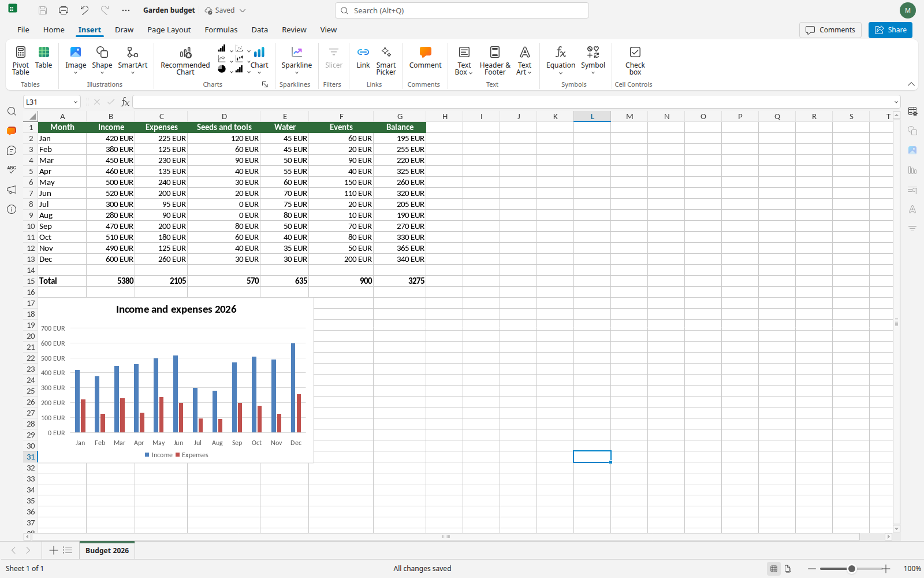Expand the formula bar
This screenshot has height=578, width=924.
tap(896, 102)
